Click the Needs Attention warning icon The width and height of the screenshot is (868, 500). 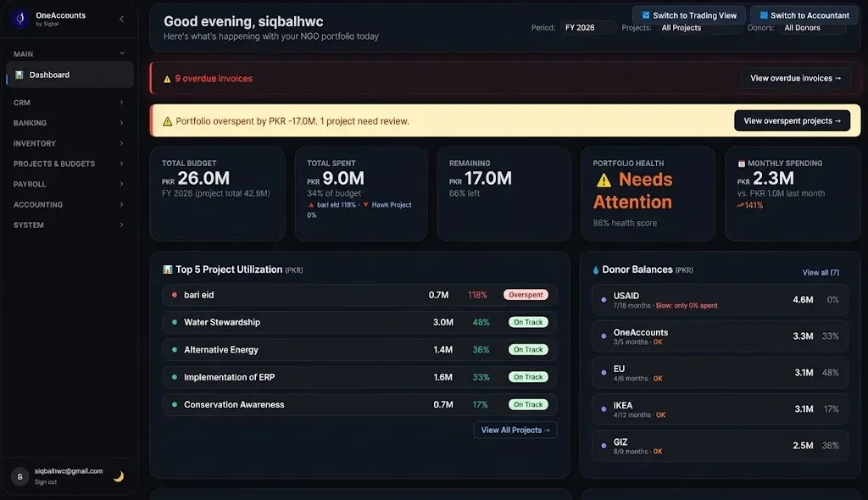point(604,180)
